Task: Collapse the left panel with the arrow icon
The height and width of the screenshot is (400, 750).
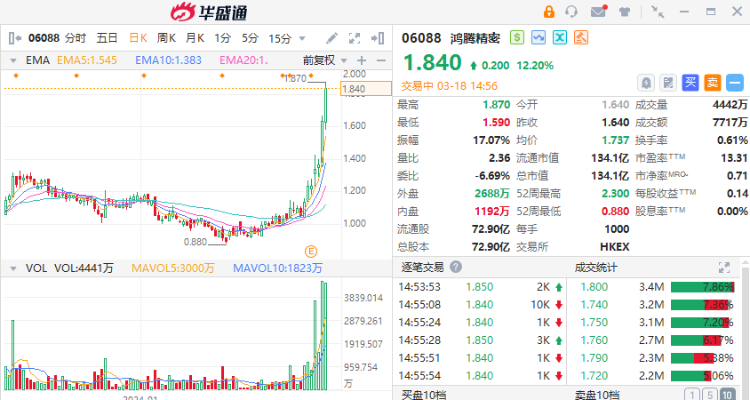Action: [15, 38]
